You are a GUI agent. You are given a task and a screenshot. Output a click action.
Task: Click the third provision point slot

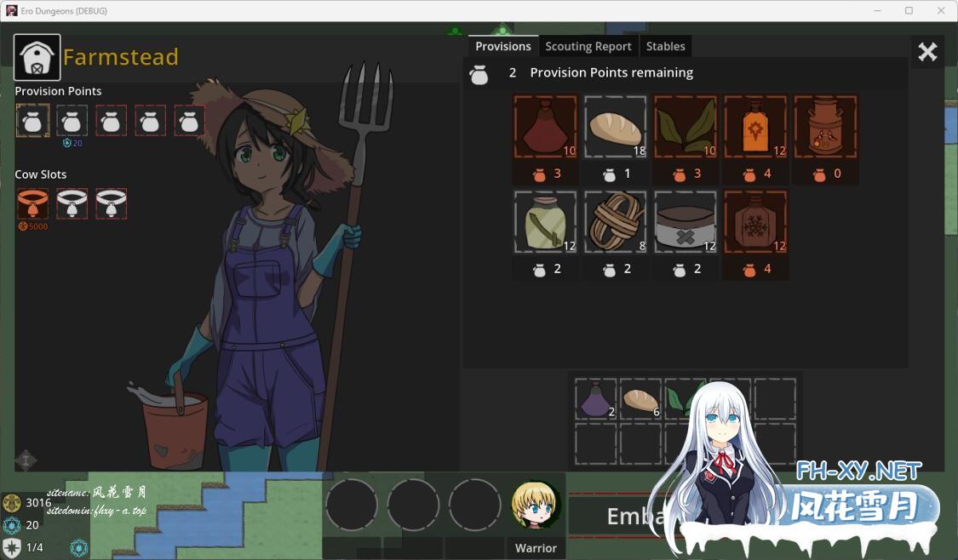click(x=111, y=120)
